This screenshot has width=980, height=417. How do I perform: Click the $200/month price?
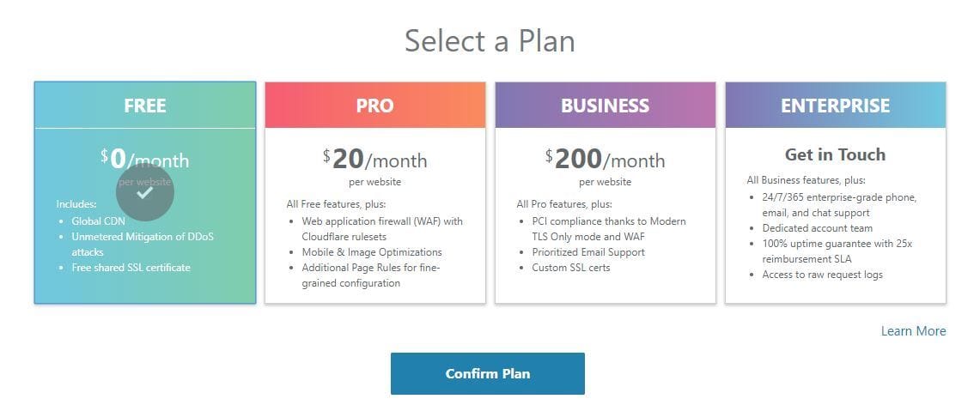pyautogui.click(x=605, y=160)
